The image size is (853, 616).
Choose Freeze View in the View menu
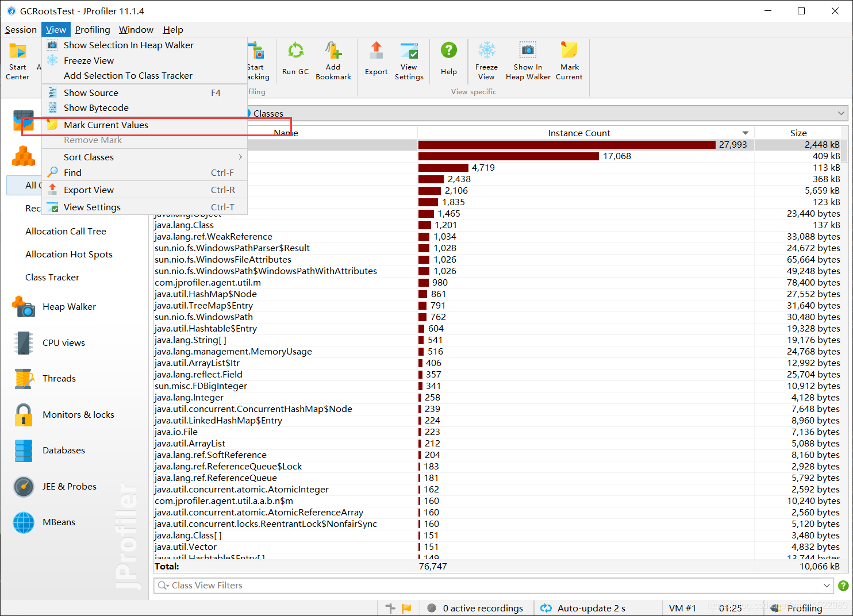click(x=145, y=61)
